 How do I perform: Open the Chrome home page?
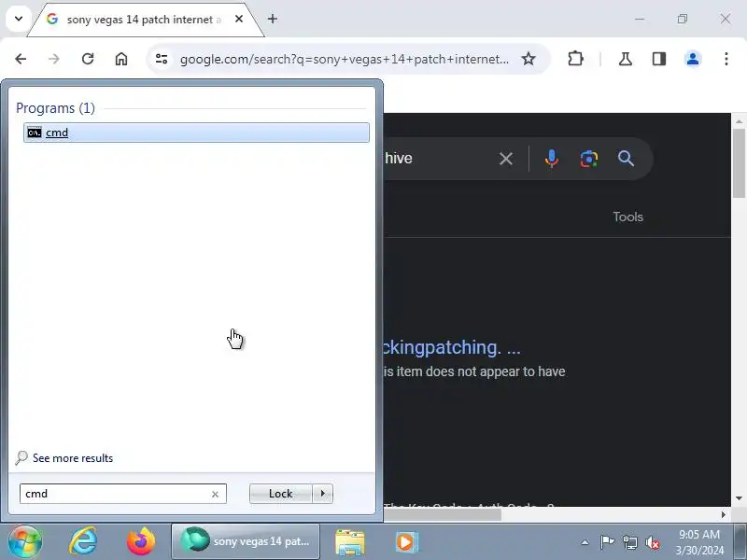121,59
